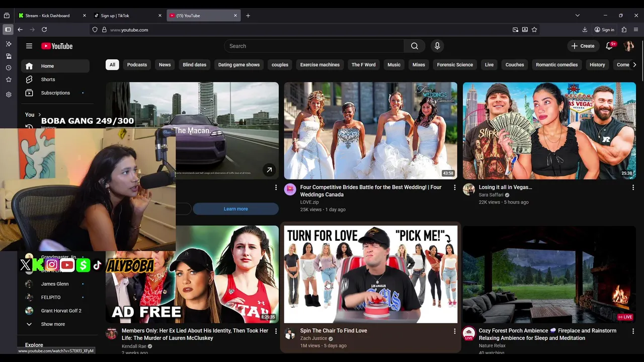Click into the YouTube search field

tap(314, 46)
